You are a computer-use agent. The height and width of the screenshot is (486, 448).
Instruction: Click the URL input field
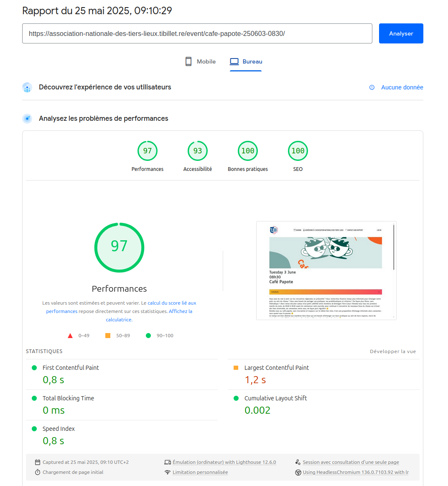click(x=197, y=33)
